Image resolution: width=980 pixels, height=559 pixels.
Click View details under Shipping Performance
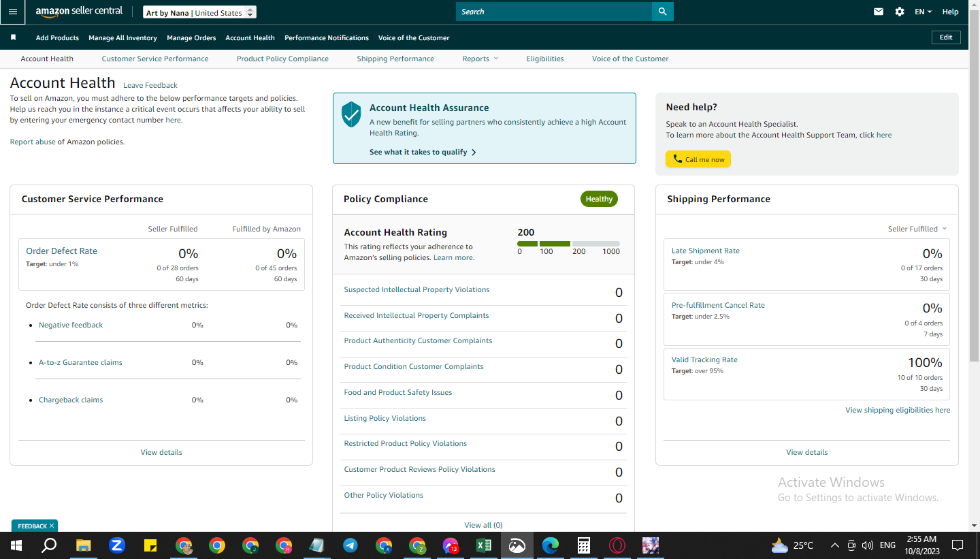807,452
